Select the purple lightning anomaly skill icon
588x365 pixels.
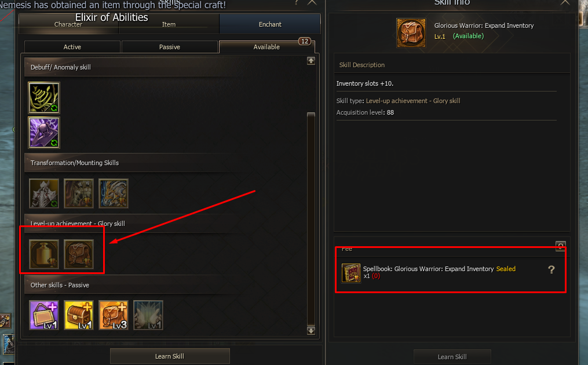click(44, 133)
